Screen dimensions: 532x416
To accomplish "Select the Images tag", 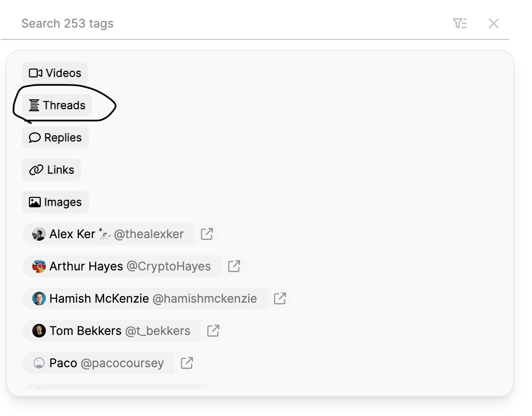I will (55, 202).
